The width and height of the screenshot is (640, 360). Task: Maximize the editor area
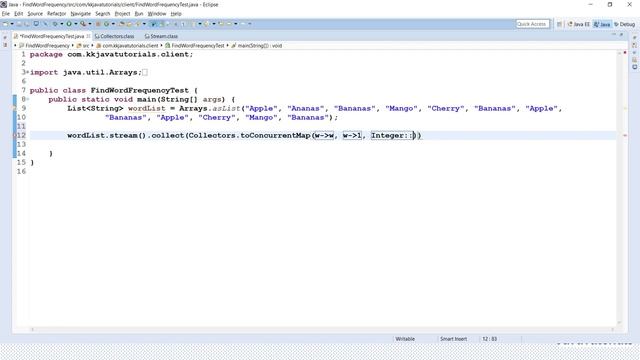(621, 35)
